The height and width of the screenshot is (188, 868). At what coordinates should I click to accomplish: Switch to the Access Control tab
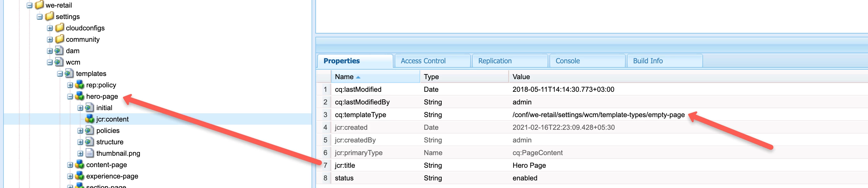[x=423, y=61]
